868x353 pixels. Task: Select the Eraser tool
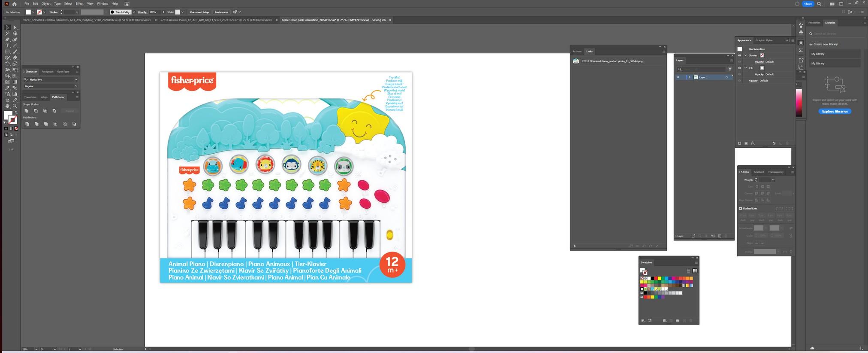click(x=15, y=58)
